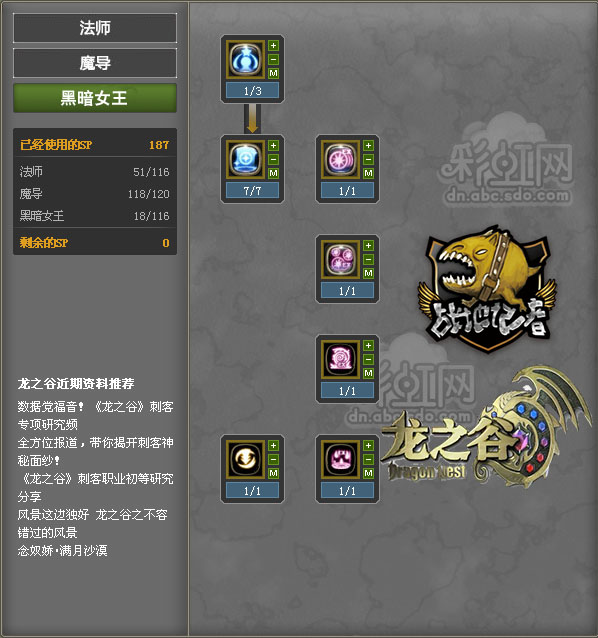Click the golden swirl skill icon
Screen dimensions: 598x638
click(x=246, y=460)
